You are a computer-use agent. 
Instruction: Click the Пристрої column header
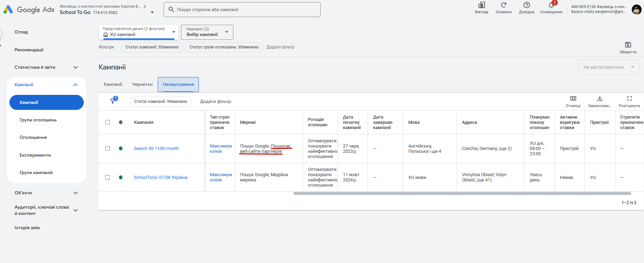pyautogui.click(x=599, y=122)
